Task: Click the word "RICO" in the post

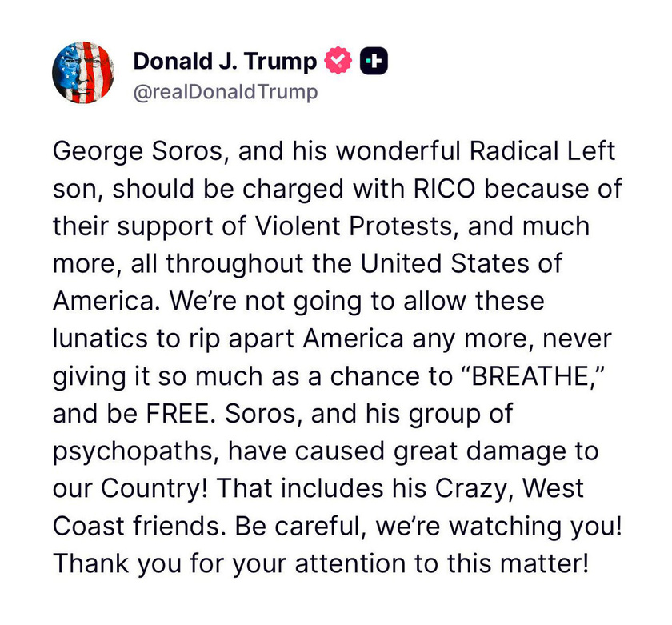Action: 445,189
